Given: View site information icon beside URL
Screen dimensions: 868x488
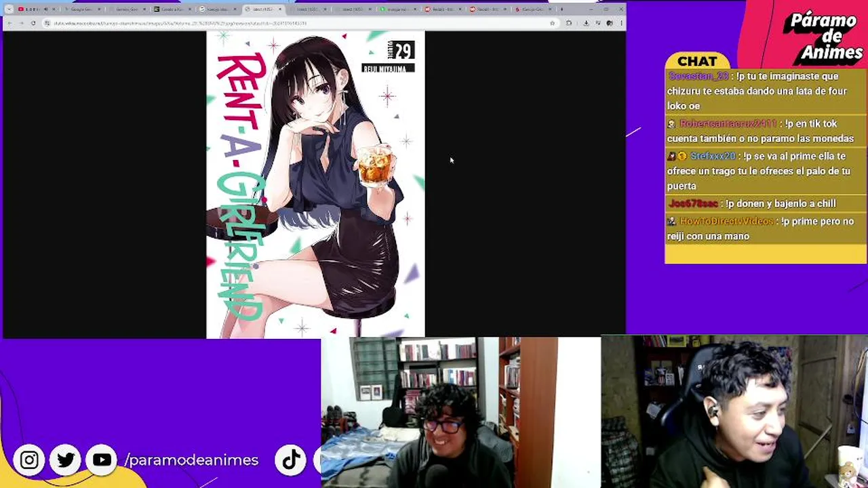Looking at the screenshot, I should [x=47, y=23].
